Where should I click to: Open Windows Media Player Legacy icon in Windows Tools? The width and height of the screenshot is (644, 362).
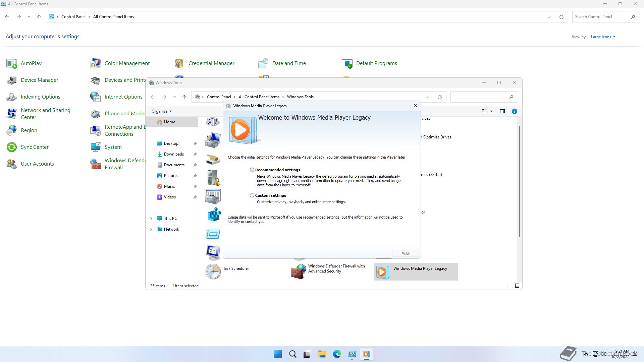382,272
